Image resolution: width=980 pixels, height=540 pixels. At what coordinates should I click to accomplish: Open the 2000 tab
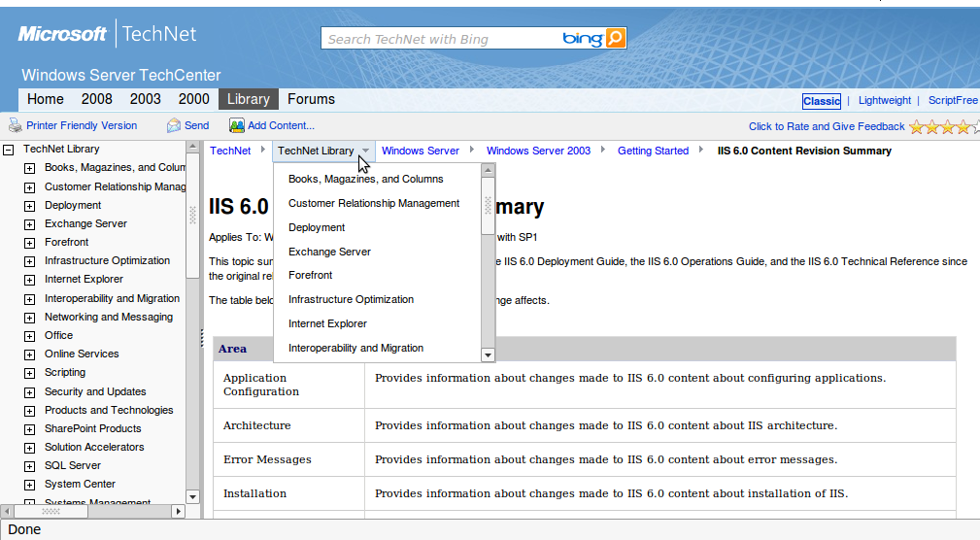point(193,99)
